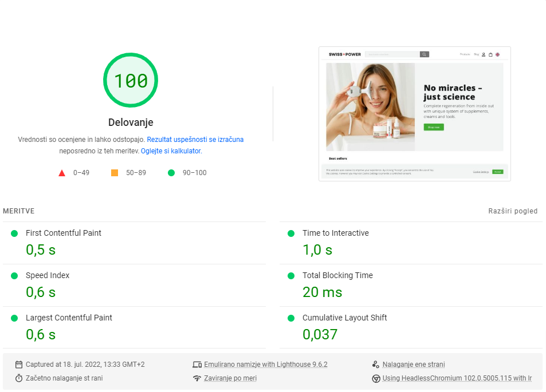Image resolution: width=546 pixels, height=392 pixels.
Task: Click the Cumulative Layout Shift green status dot
Action: point(291,318)
